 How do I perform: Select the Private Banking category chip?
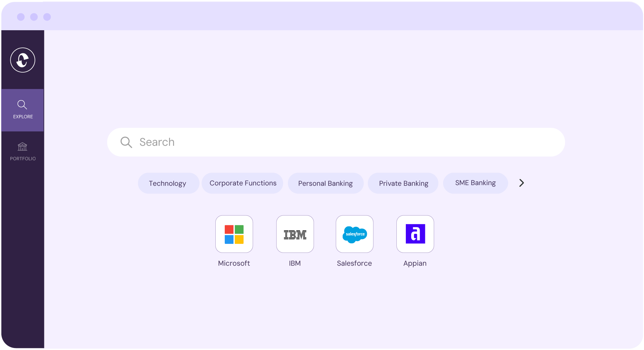403,183
